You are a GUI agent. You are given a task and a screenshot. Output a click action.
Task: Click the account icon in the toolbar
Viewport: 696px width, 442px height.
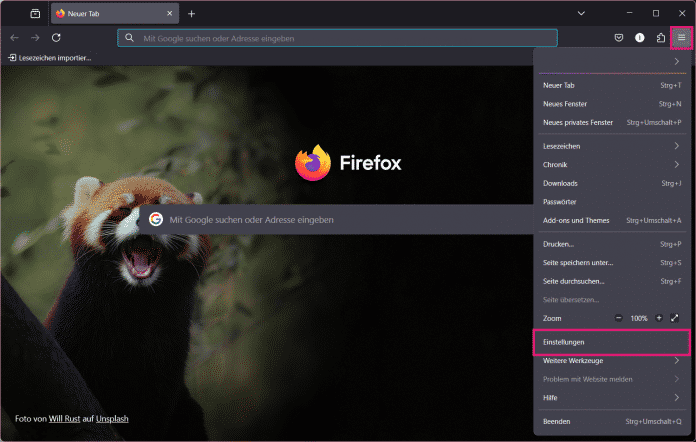[640, 37]
